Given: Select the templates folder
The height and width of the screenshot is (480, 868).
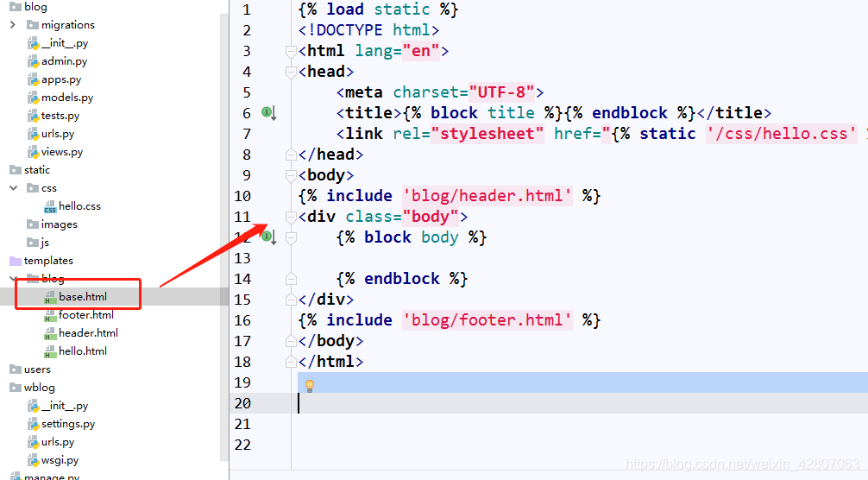Looking at the screenshot, I should [x=48, y=260].
